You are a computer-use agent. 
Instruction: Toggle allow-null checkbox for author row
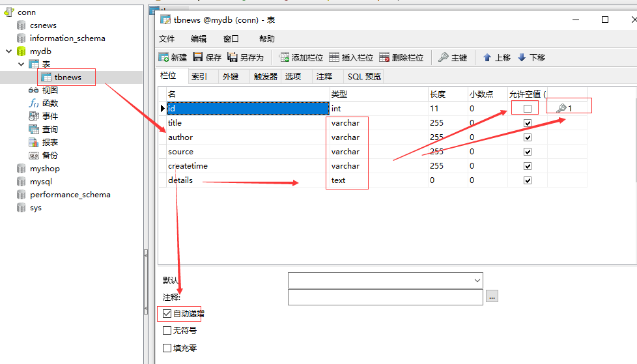528,137
